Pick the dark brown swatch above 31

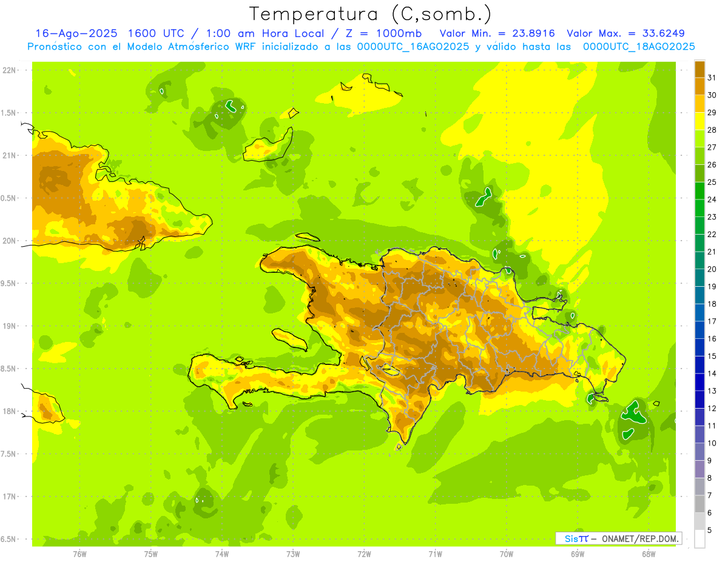point(700,69)
